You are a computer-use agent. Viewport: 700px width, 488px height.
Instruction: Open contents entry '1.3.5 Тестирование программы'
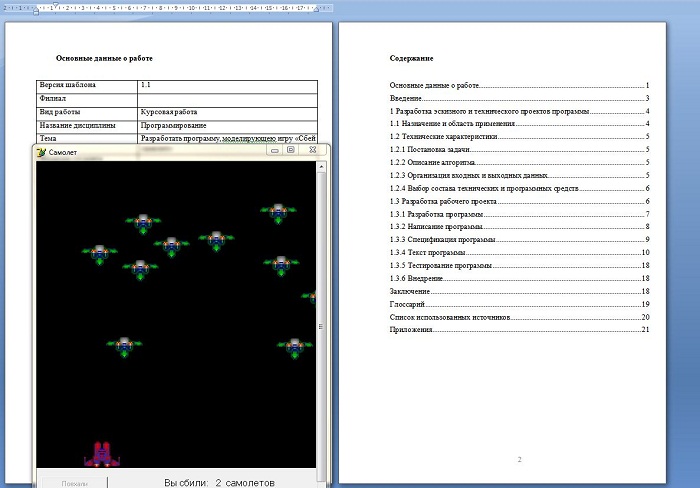(519, 266)
